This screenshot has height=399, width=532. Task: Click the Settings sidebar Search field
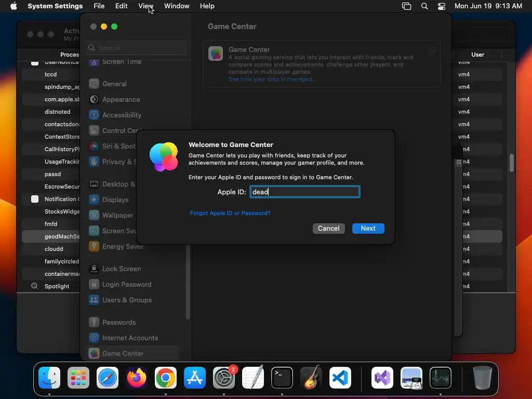(137, 48)
